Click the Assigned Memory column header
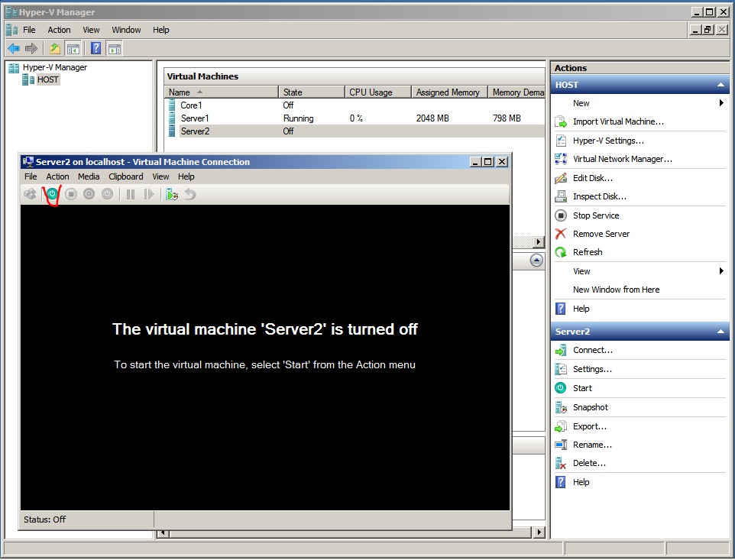735x560 pixels. point(450,92)
